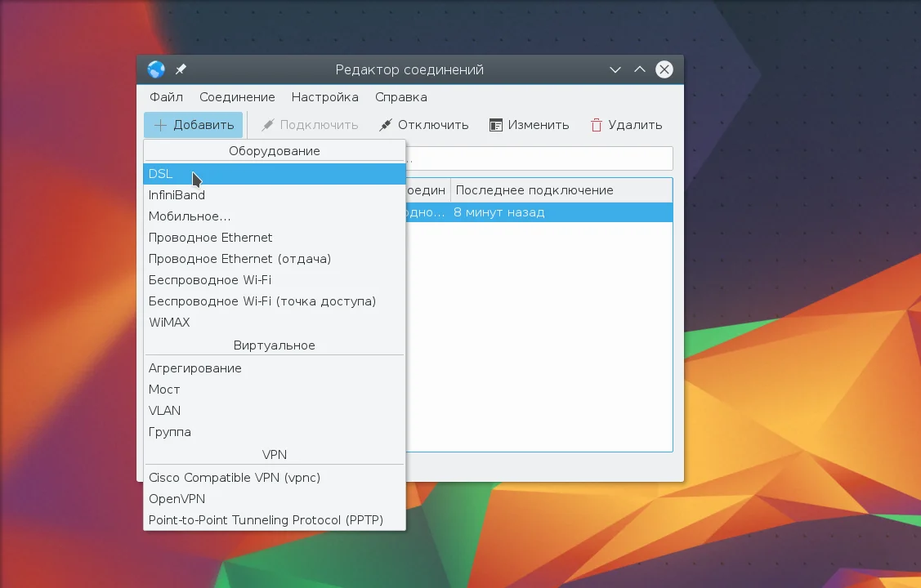Select the connection row '8 минут назад'
This screenshot has width=921, height=588.
[x=539, y=212]
